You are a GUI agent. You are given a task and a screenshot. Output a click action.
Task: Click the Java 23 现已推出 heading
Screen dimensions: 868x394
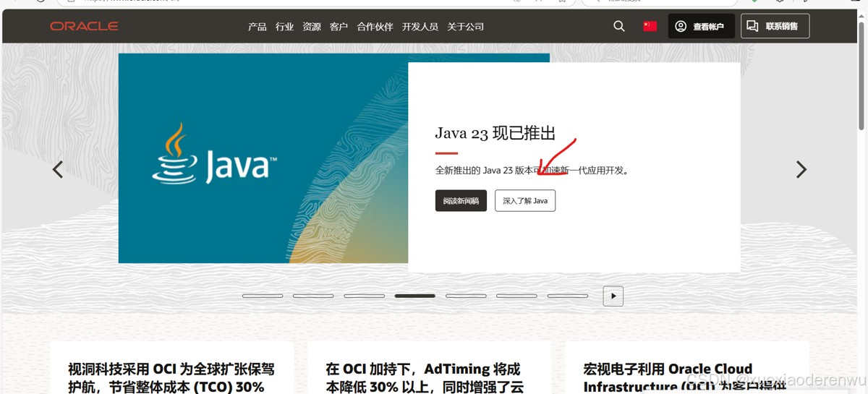tap(495, 133)
